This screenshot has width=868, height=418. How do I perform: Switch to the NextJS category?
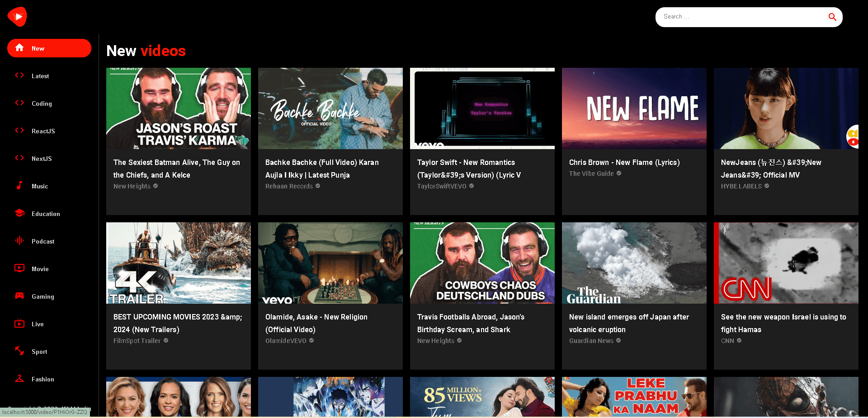pyautogui.click(x=49, y=159)
